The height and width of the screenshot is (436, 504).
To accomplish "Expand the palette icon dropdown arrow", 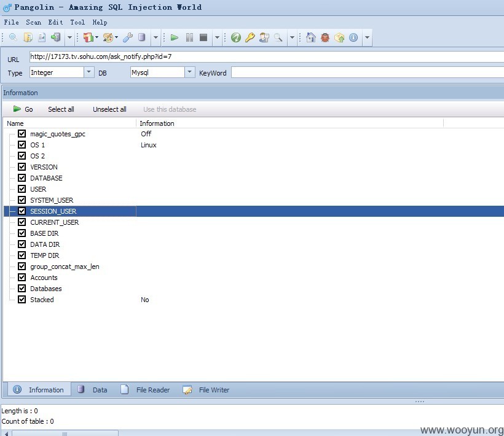I will 116,37.
